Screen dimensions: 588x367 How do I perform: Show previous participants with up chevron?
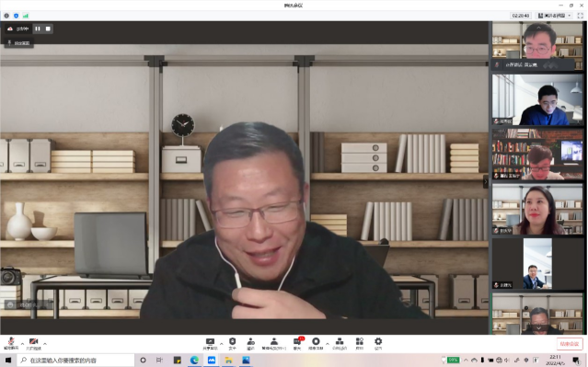(x=538, y=28)
